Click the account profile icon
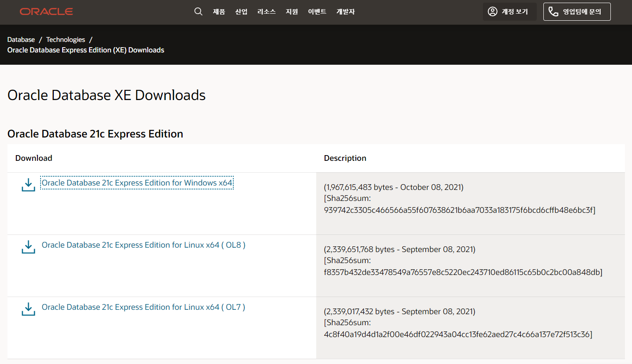 click(x=493, y=11)
